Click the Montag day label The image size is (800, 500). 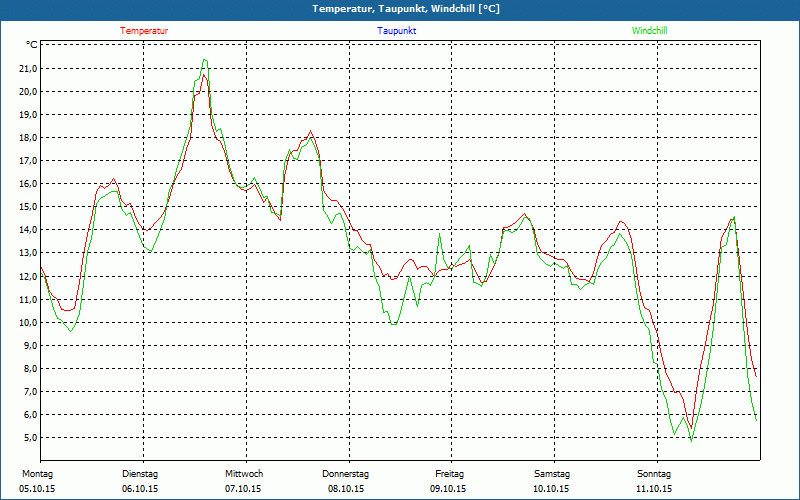click(x=37, y=474)
